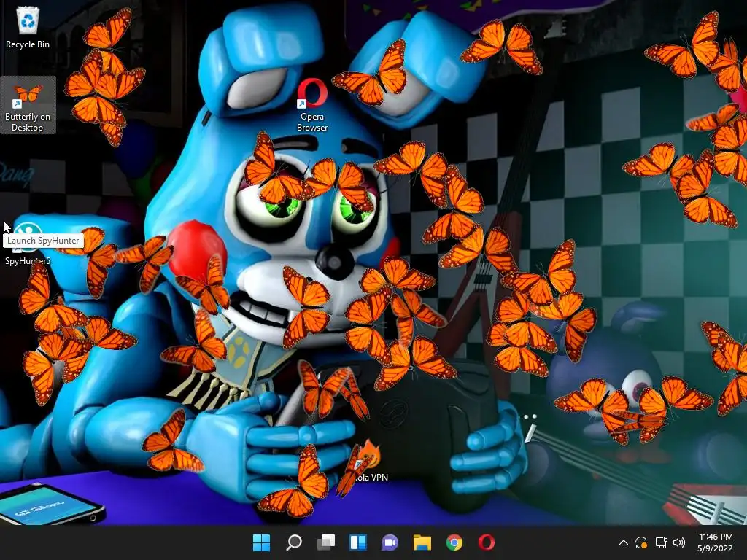Open the Windows Start menu
Viewport: 747px width, 560px height.
pyautogui.click(x=261, y=542)
